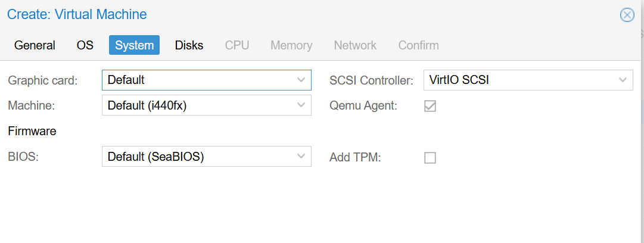Expand the BIOS dropdown arrow

[x=301, y=157]
